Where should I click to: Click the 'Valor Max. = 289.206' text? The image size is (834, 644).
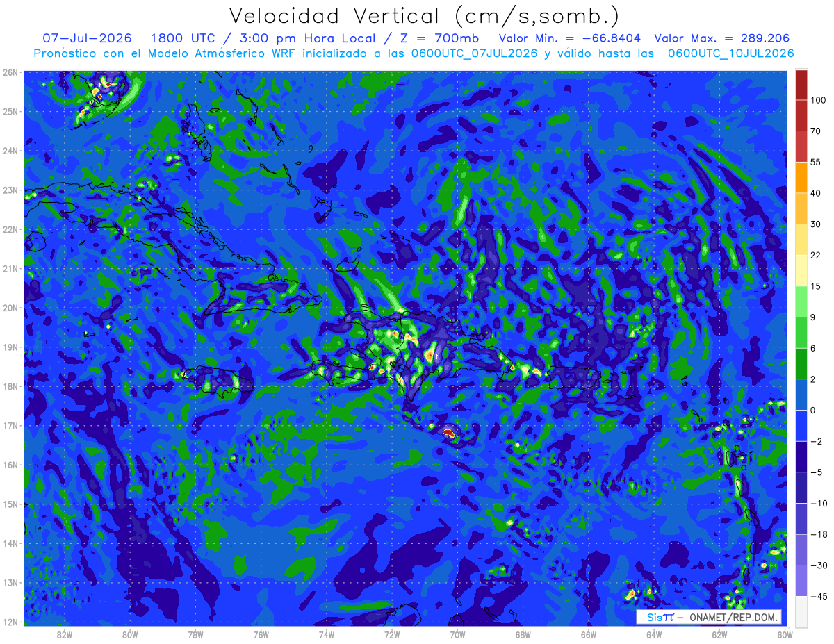722,38
